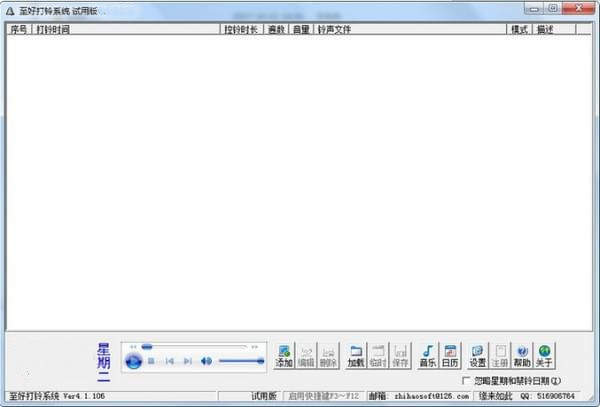Click the player volume slider
600x407 pixels.
click(240, 361)
